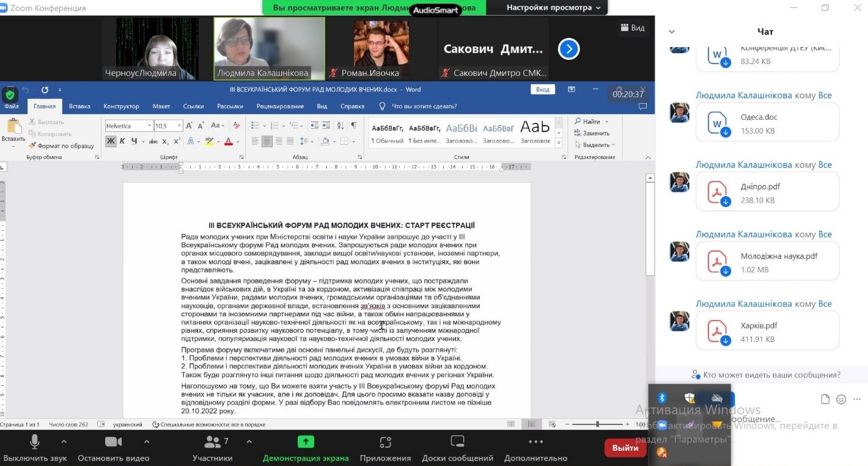Viewport: 868px width, 466px height.
Task: Stop video with Остановить видео camera icon
Action: 114,442
